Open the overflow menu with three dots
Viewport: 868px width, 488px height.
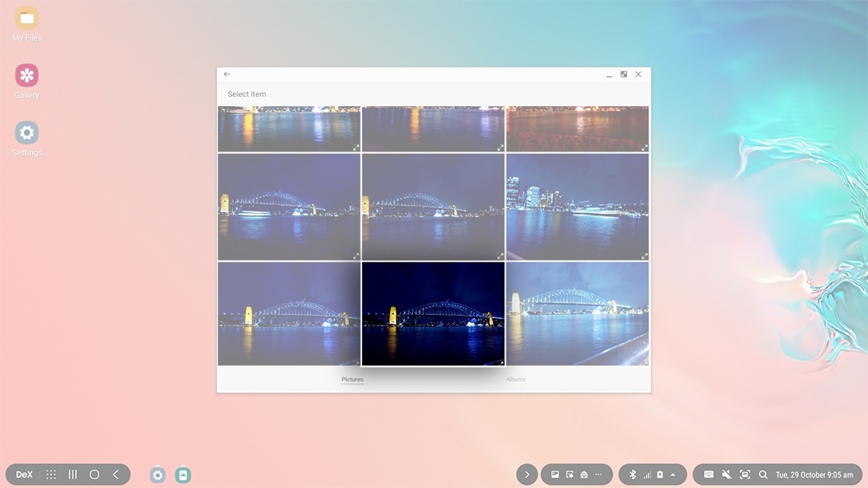pyautogui.click(x=597, y=474)
